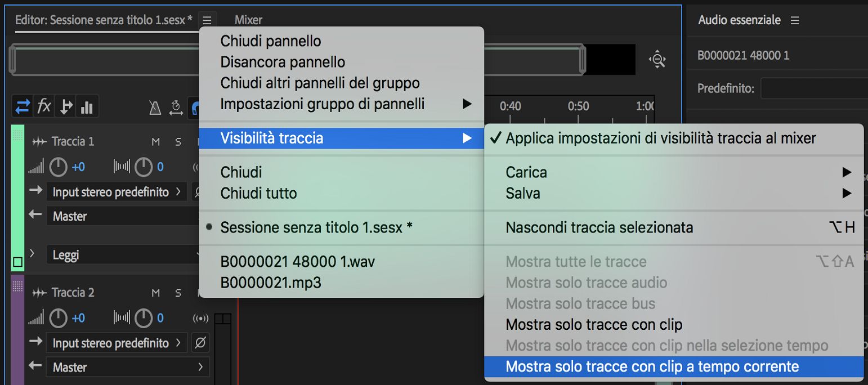Click the zoom navigation icon above the timeline
Image resolution: width=868 pixels, height=385 pixels.
657,58
